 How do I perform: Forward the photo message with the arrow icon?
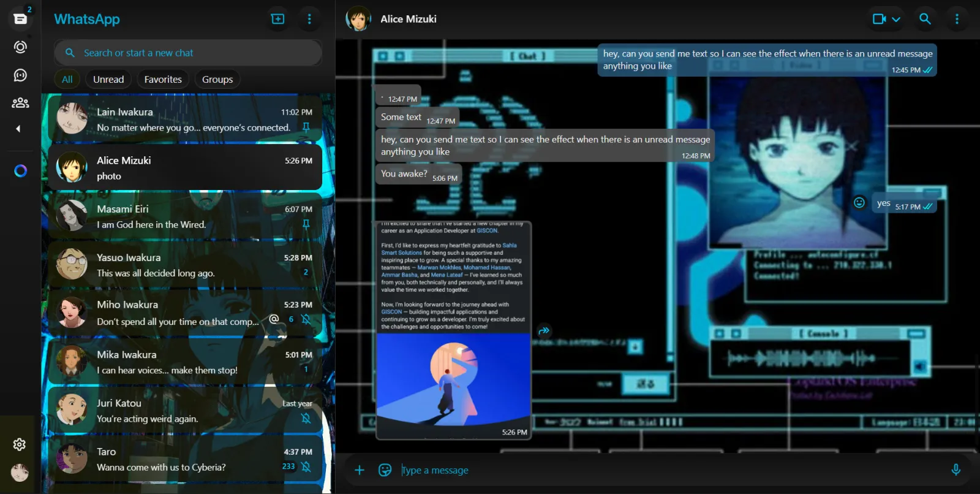544,331
